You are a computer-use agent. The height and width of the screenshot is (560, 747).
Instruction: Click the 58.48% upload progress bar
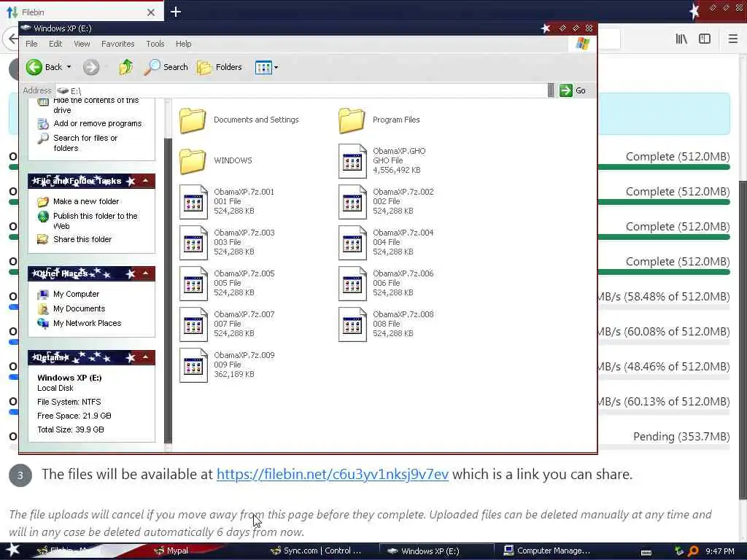click(x=664, y=307)
